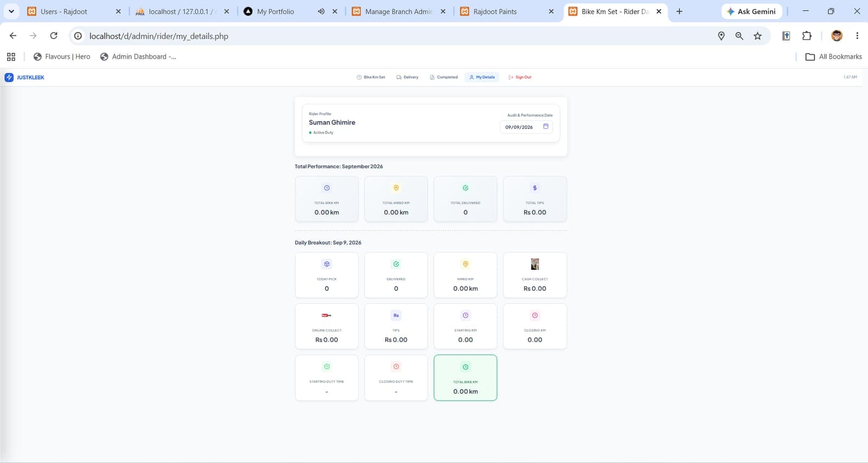Go back using the browser back arrow
868x463 pixels.
[x=13, y=36]
